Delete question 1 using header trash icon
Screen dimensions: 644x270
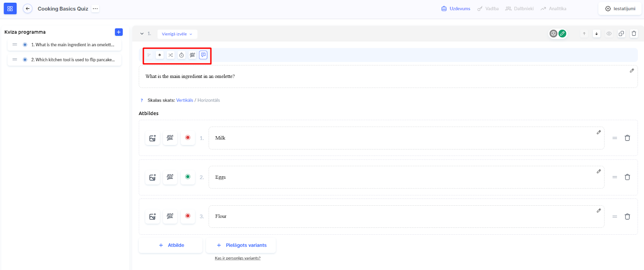click(634, 34)
